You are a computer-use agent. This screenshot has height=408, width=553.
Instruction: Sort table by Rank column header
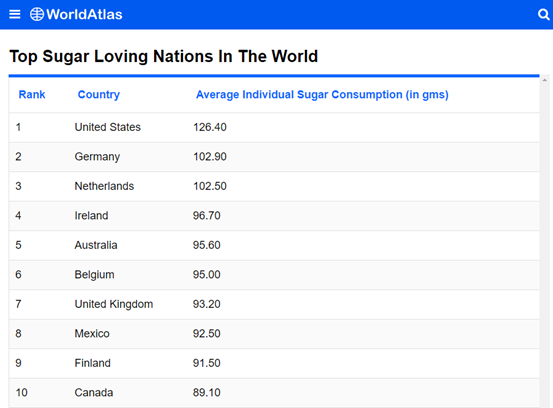tap(32, 95)
